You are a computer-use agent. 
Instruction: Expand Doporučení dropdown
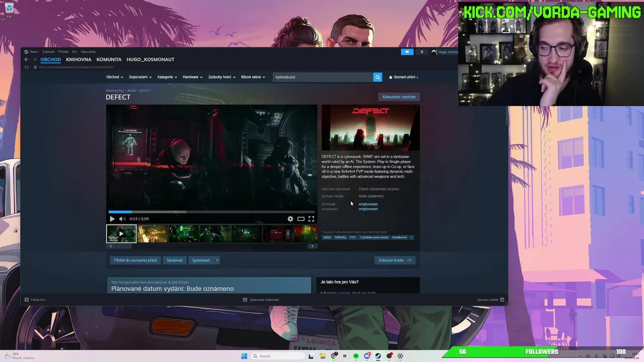(x=140, y=77)
